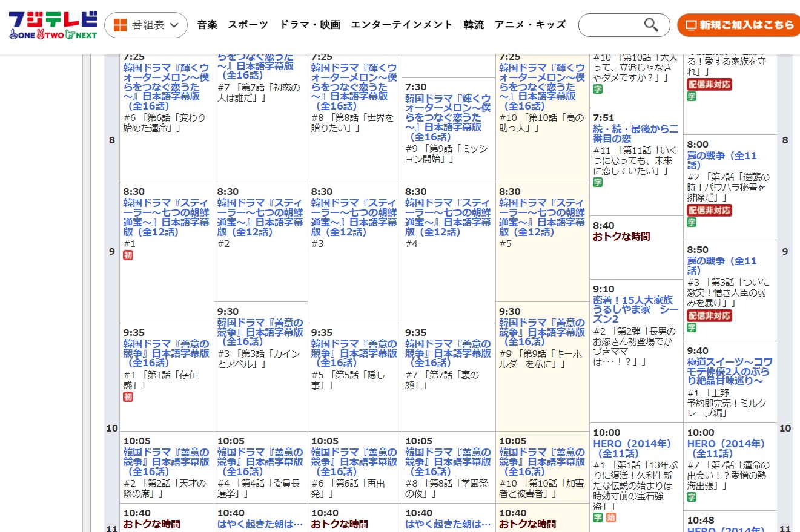800x532 pixels.
Task: Open スティーラー～七つの朝鮮通宝～ episode #1
Action: 165,217
